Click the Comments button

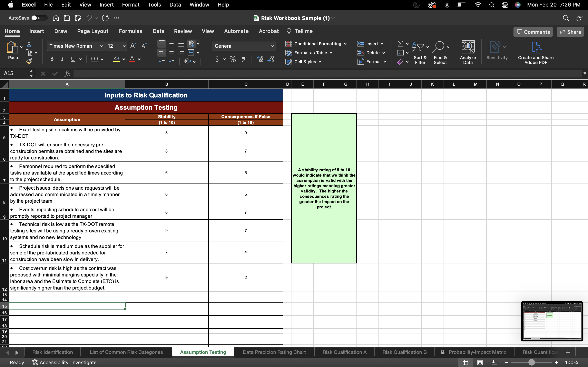click(533, 32)
